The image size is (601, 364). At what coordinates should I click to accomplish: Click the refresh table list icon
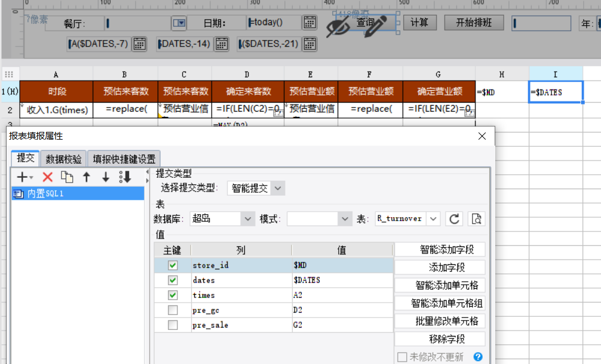tap(454, 219)
